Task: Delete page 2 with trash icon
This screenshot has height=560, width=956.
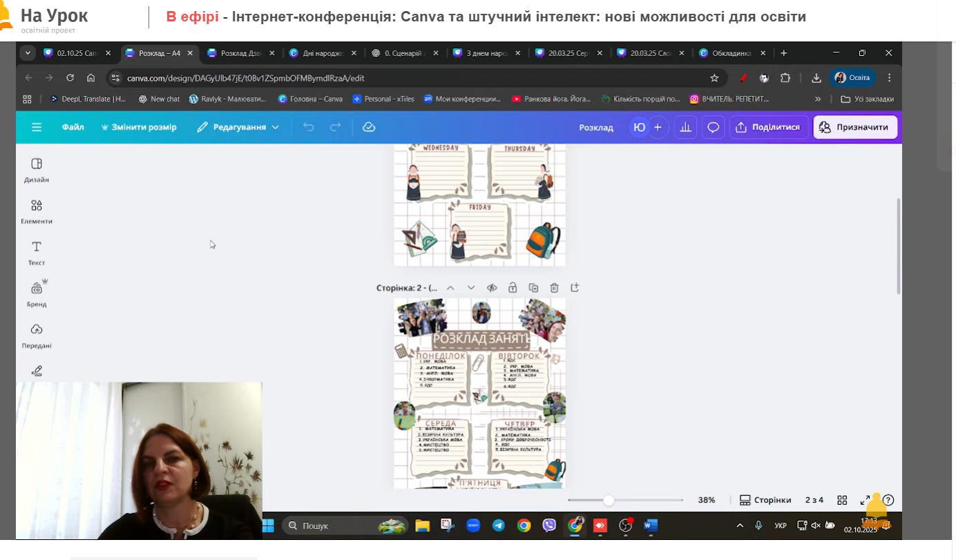Action: point(554,287)
